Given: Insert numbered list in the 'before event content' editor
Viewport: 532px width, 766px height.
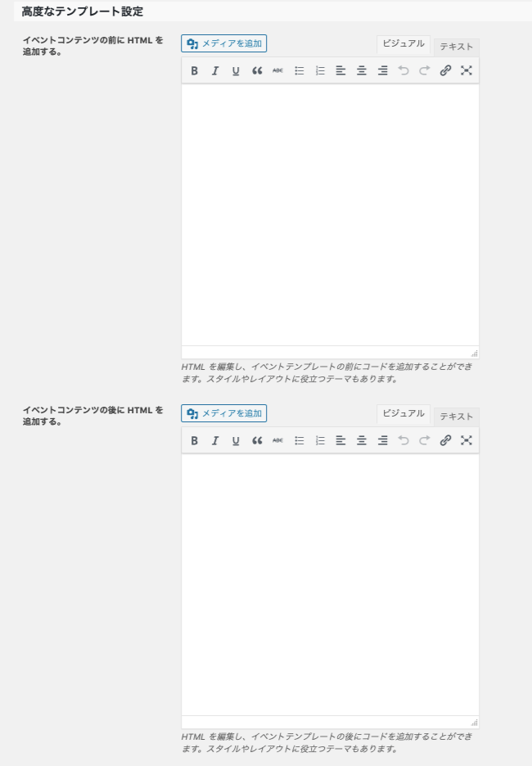Looking at the screenshot, I should click(x=320, y=71).
